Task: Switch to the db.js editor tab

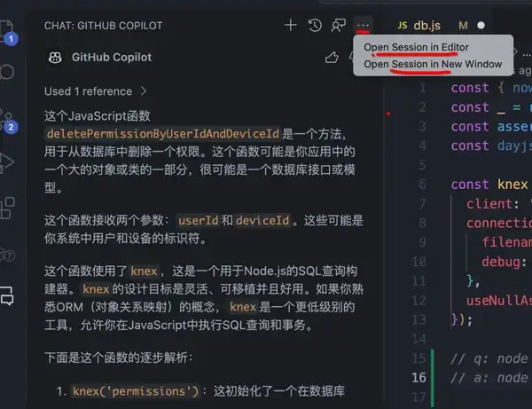Action: tap(426, 26)
